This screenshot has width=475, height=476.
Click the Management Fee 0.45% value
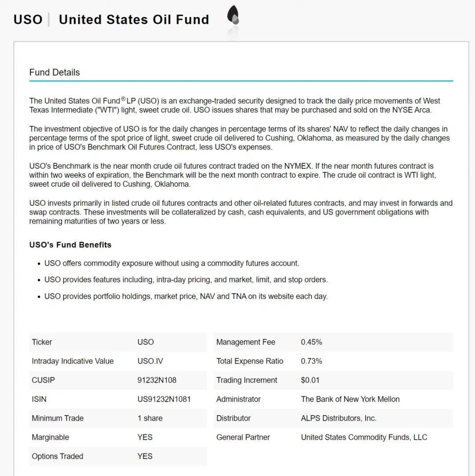[x=311, y=342]
